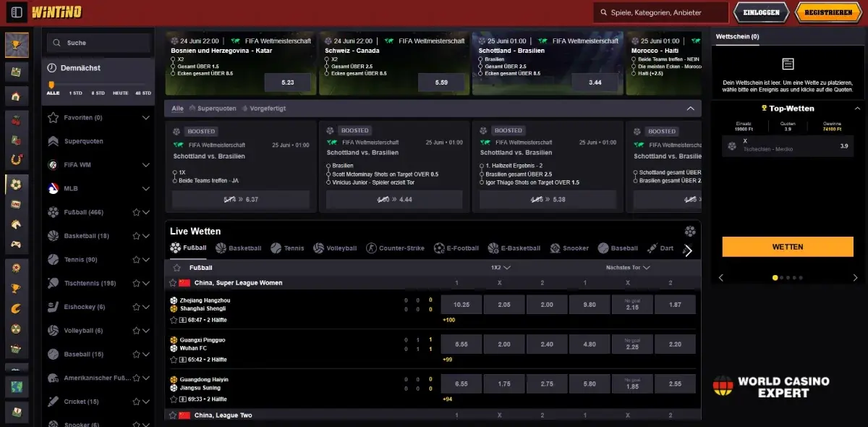Click the clock icon next to Demnächst
This screenshot has width=868, height=427.
52,67
